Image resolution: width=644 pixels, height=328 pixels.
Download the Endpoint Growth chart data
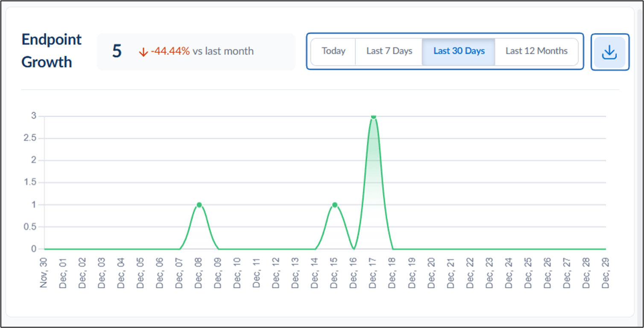coord(610,52)
